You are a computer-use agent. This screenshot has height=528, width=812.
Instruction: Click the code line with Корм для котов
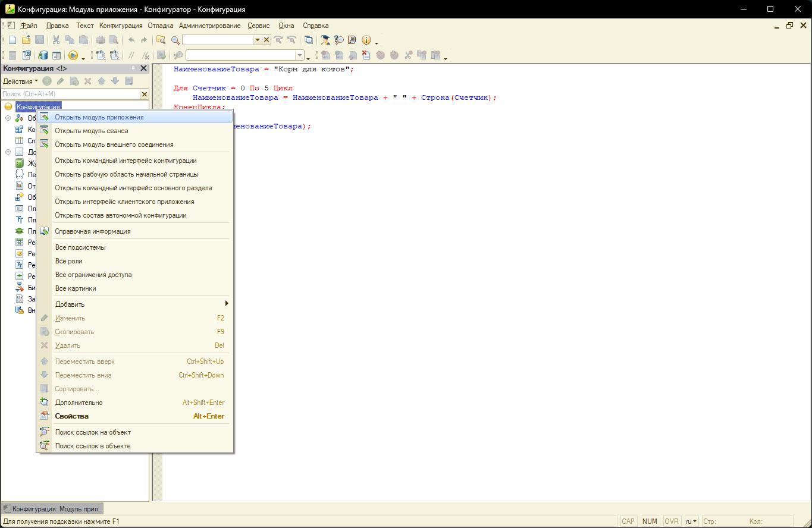[264, 69]
